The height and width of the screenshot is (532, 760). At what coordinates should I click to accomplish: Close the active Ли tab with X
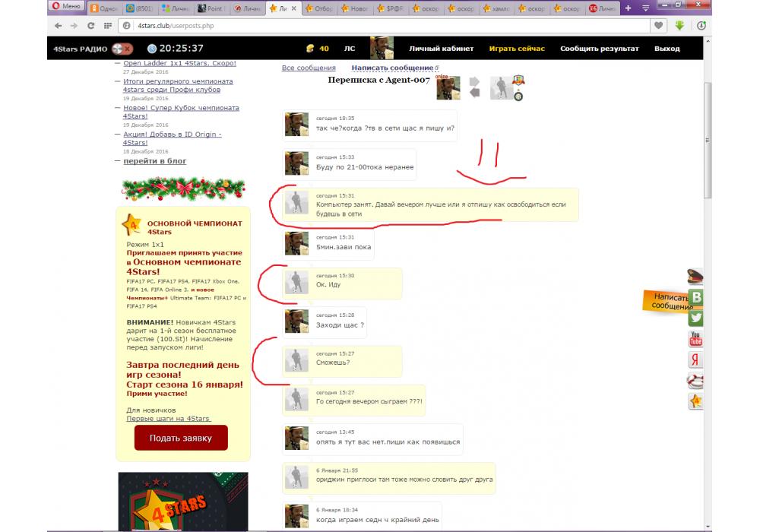pos(293,8)
